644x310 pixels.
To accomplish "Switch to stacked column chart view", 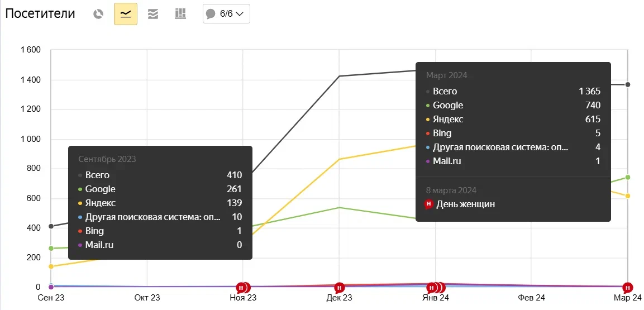I will [180, 14].
